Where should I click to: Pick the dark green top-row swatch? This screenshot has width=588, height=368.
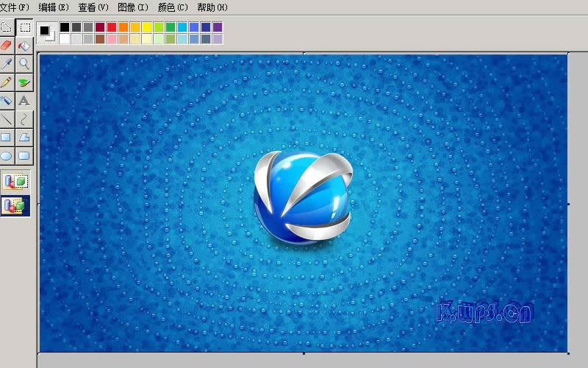[x=171, y=27]
